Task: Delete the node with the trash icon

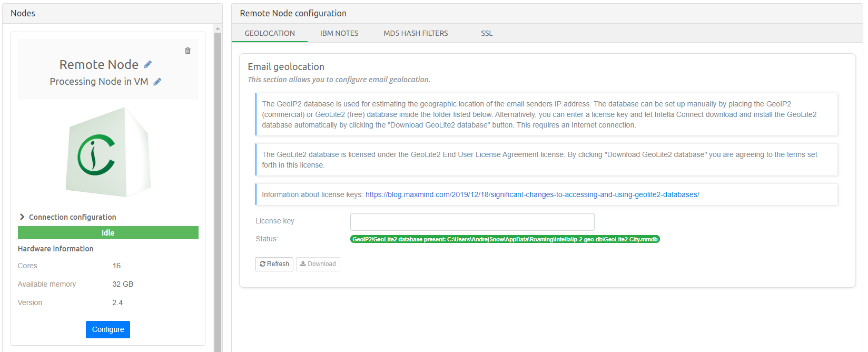Action: click(x=188, y=51)
